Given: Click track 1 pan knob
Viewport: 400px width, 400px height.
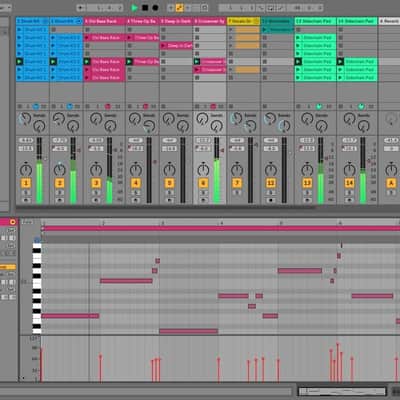Looking at the screenshot, I should coord(26,170).
